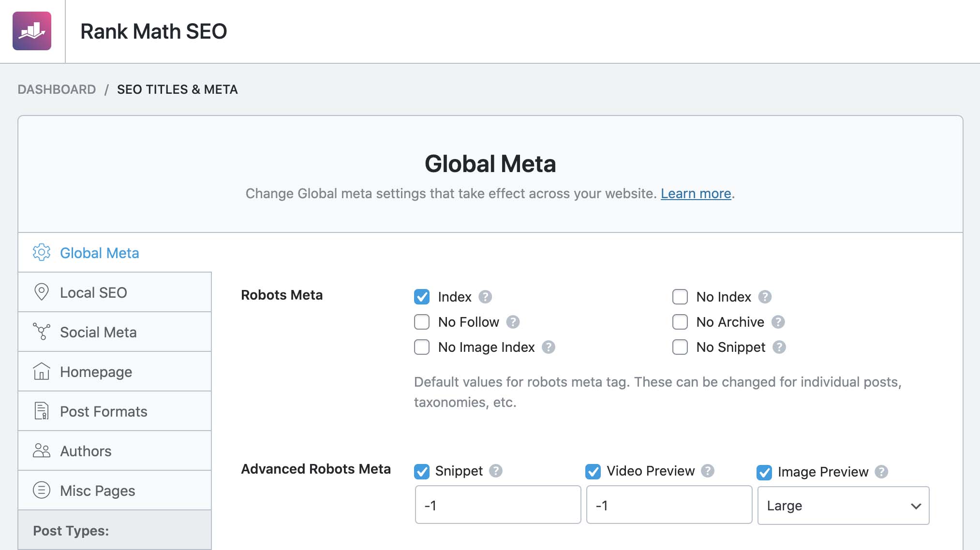The height and width of the screenshot is (550, 980).
Task: Open the Authors tab
Action: click(x=115, y=450)
